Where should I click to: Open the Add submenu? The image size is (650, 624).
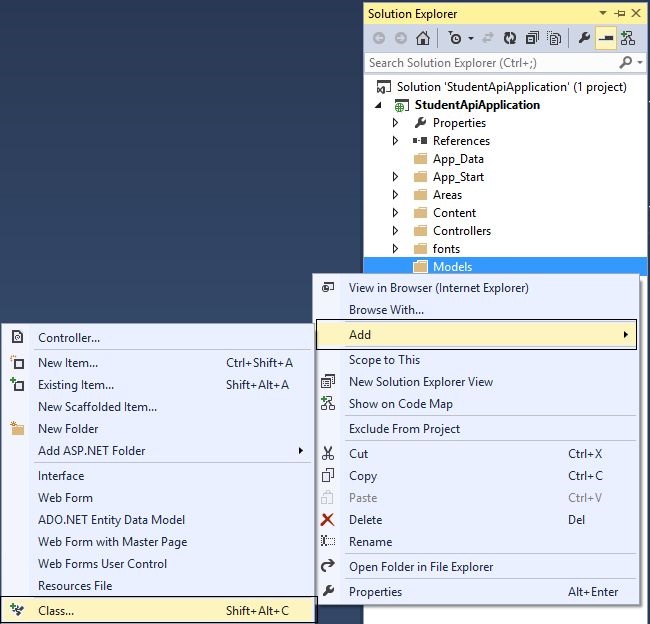click(476, 335)
